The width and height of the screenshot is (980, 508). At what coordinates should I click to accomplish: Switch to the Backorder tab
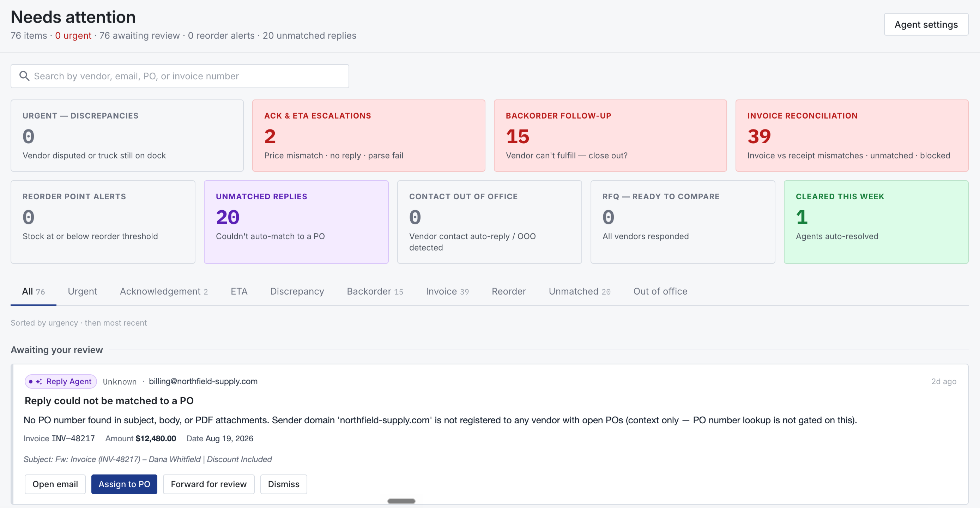pyautogui.click(x=375, y=291)
